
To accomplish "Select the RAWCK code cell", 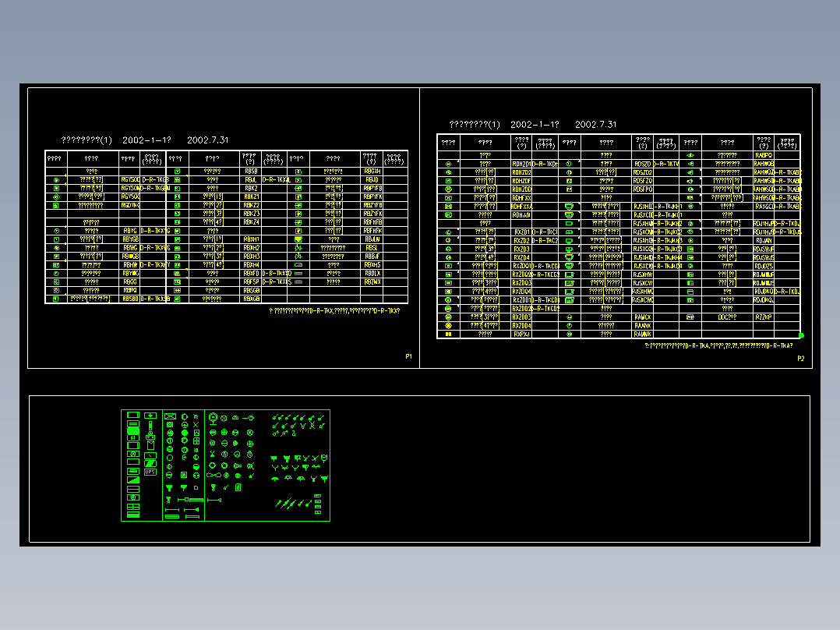I will (642, 317).
